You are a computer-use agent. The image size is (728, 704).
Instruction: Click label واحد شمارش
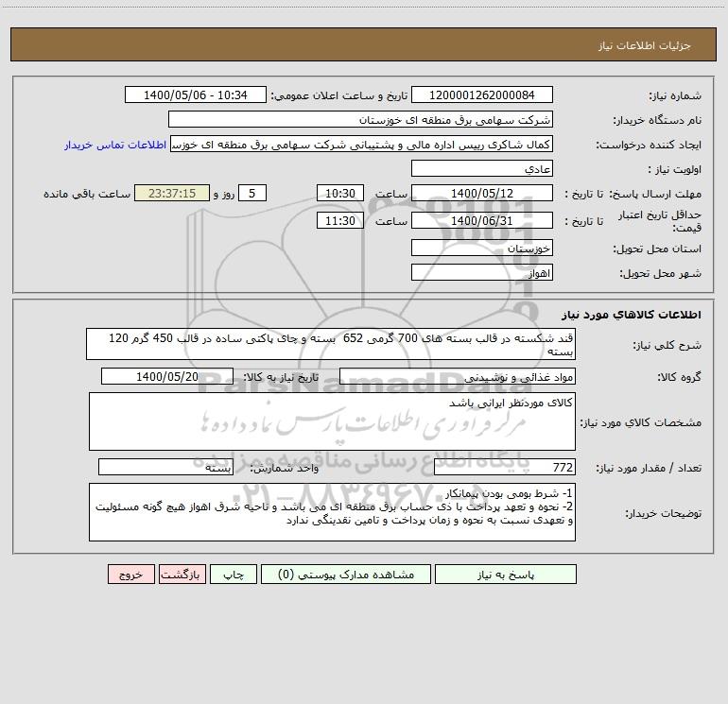coord(285,468)
